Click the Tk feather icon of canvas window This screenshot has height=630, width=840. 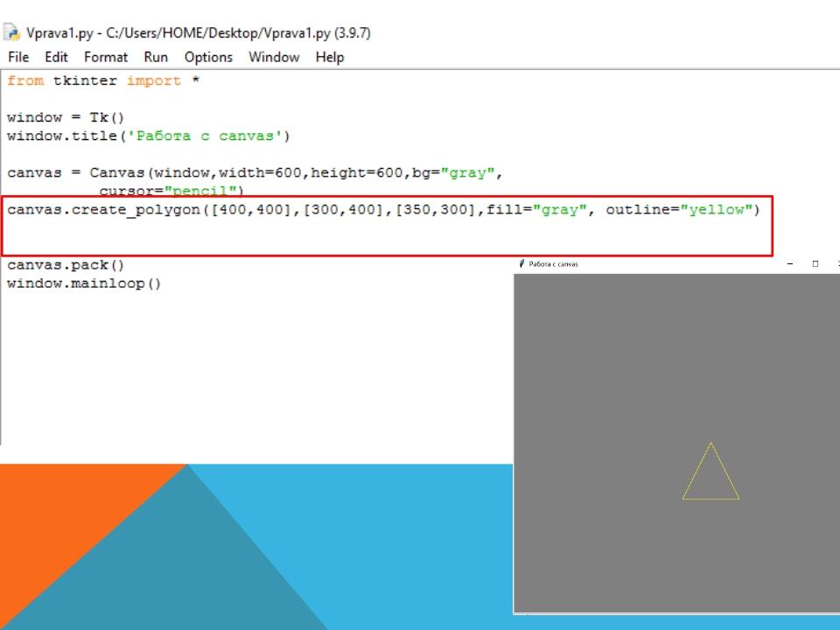tap(522, 263)
